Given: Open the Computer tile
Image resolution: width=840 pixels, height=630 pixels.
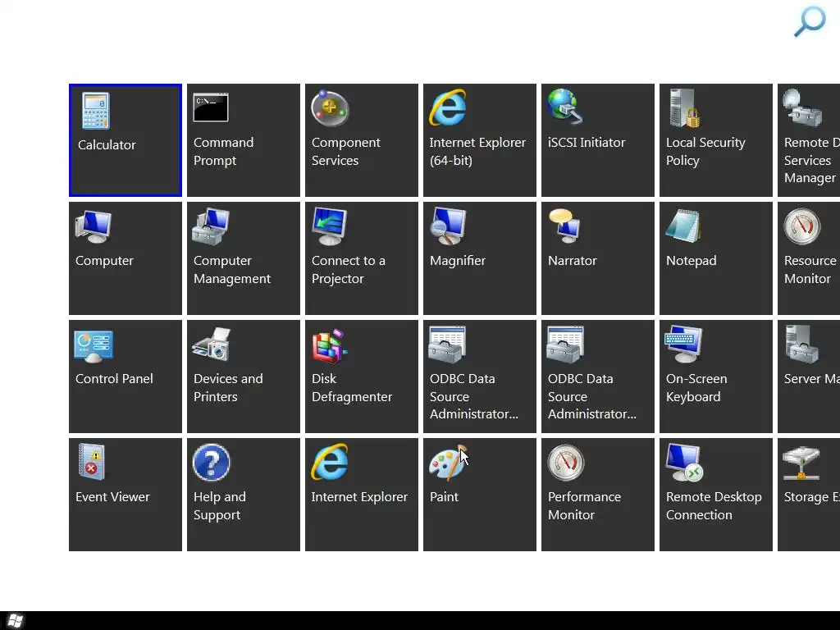Looking at the screenshot, I should tap(126, 258).
